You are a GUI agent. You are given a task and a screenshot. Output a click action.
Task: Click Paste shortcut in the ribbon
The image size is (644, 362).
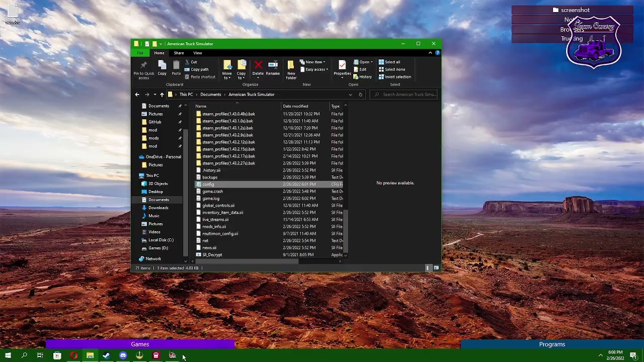tap(200, 77)
